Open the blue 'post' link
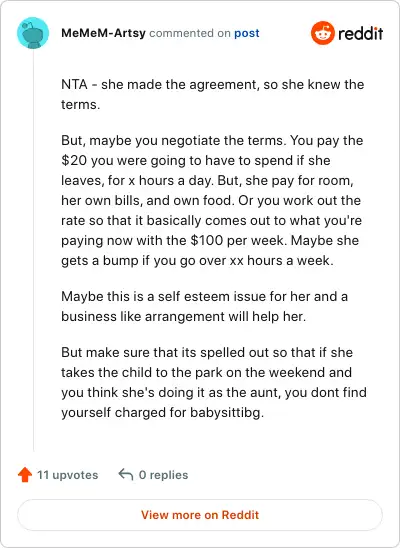This screenshot has width=400, height=548. point(247,33)
